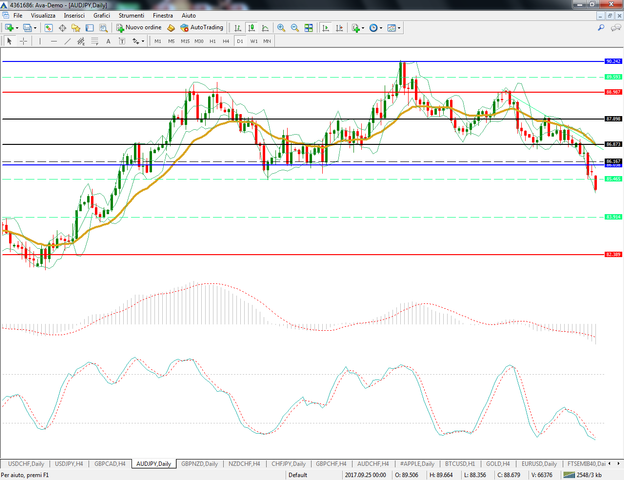Toggle the AutoTrading button
The height and width of the screenshot is (480, 624).
(202, 27)
